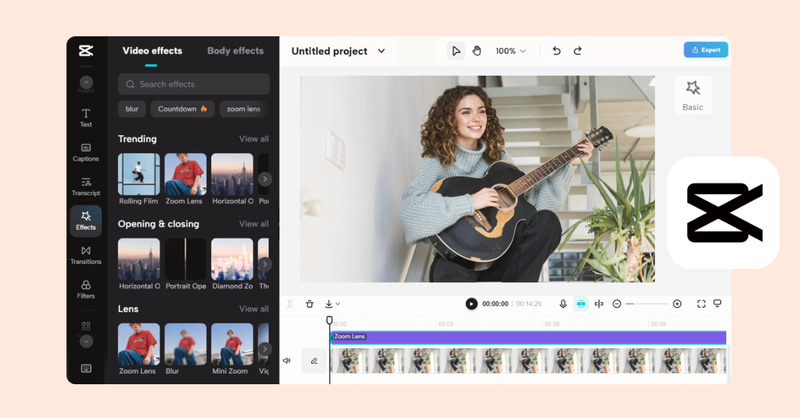This screenshot has height=418, width=800.
Task: Click View all next to Lens
Action: coord(253,309)
